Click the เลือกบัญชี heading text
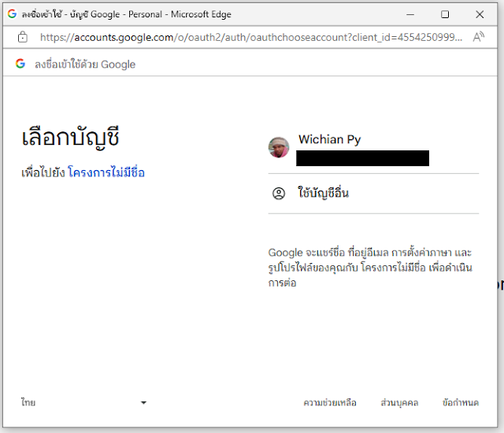 [70, 139]
